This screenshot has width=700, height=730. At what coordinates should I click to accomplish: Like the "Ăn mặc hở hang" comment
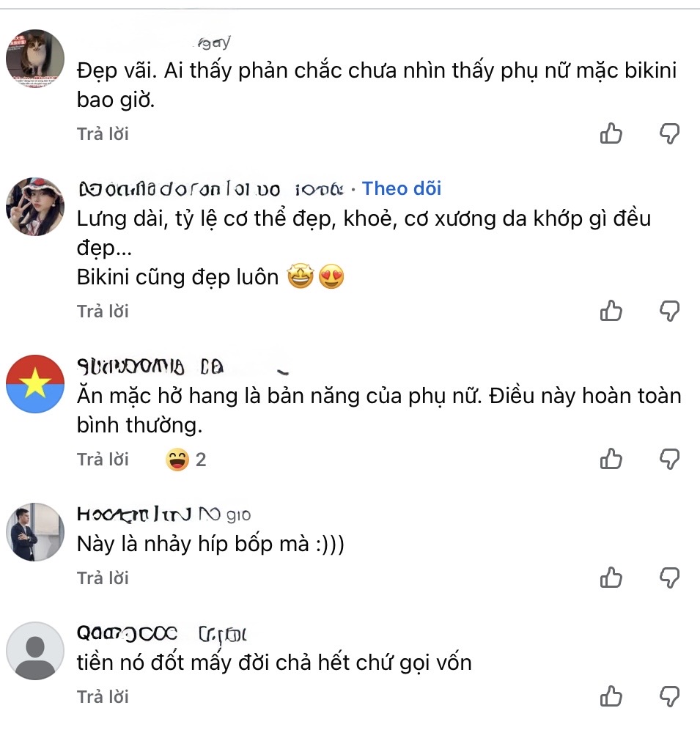(611, 459)
